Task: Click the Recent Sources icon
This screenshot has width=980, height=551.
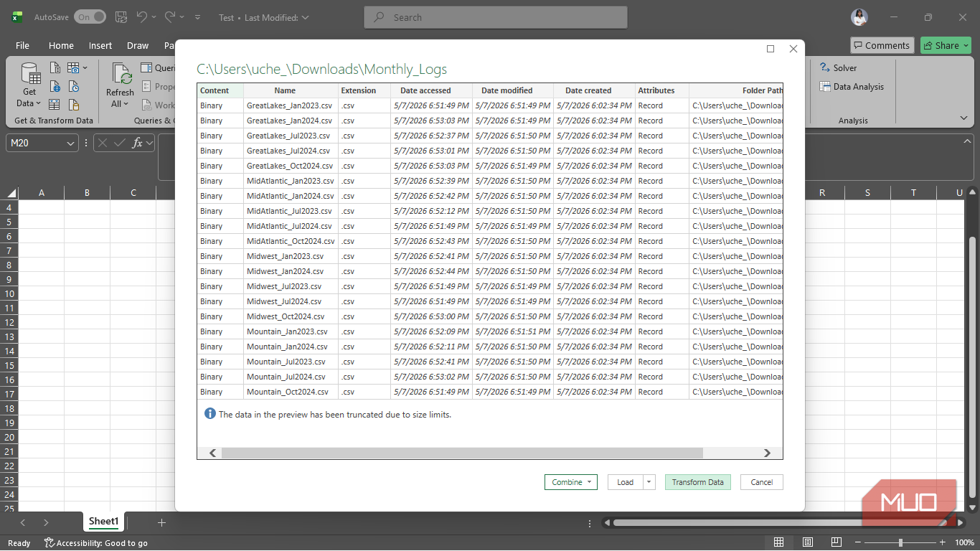Action: click(73, 87)
